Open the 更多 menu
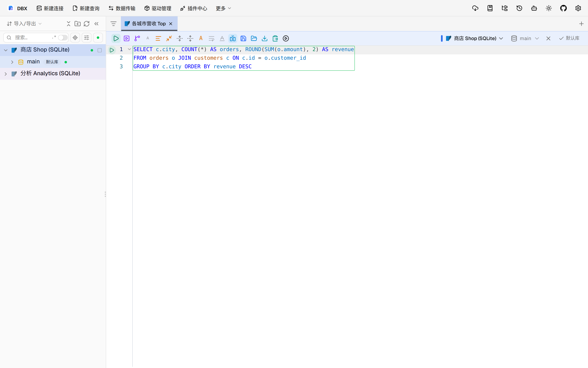The height and width of the screenshot is (368, 588). pos(223,9)
